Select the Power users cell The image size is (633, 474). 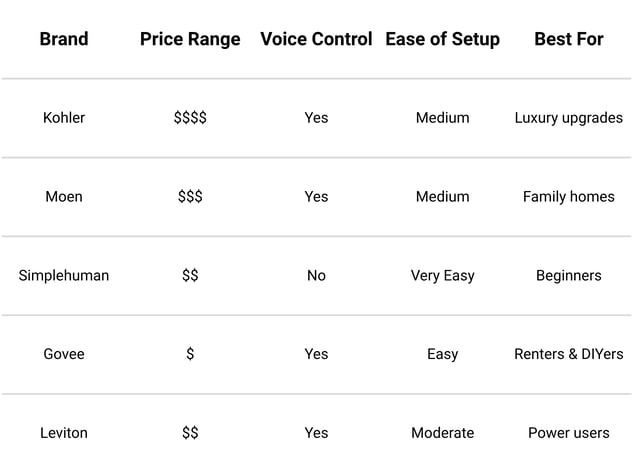point(569,433)
